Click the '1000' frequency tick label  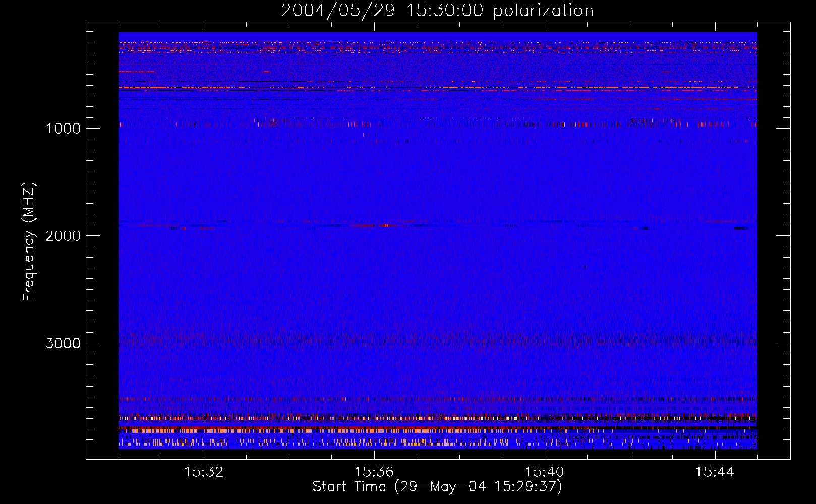pyautogui.click(x=63, y=129)
